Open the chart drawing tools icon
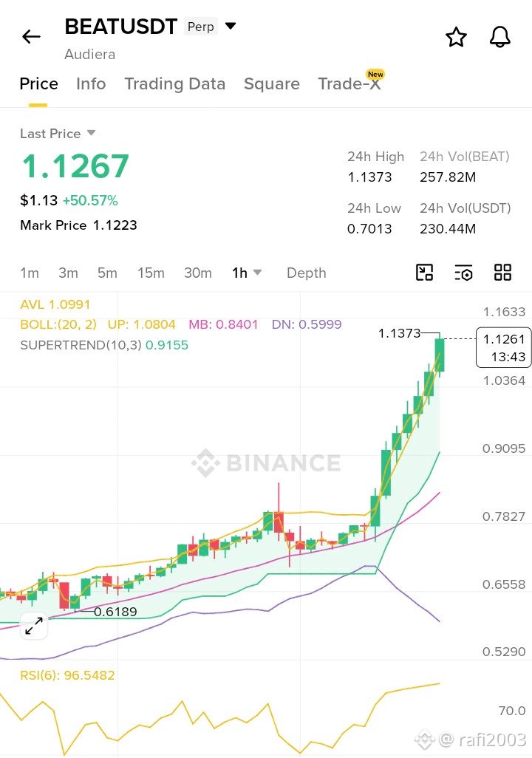This screenshot has height=758, width=532. point(425,272)
